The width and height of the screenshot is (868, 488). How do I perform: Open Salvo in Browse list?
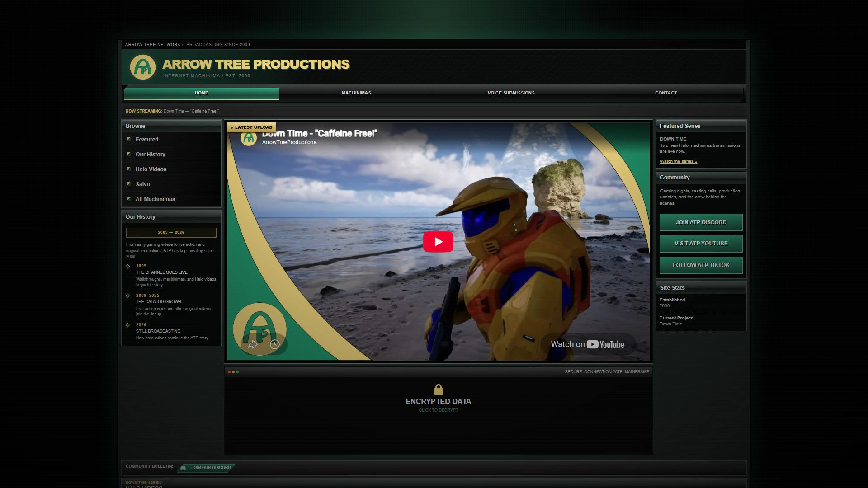[171, 184]
